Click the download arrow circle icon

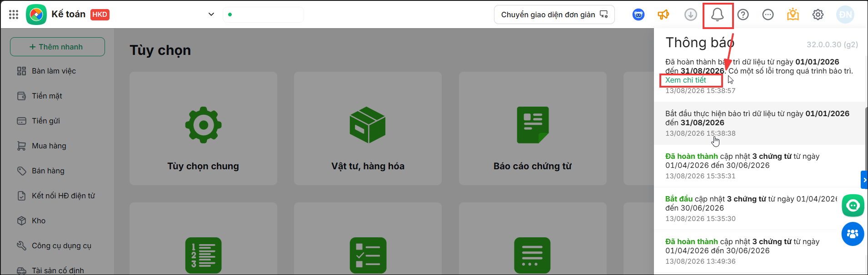(x=691, y=15)
